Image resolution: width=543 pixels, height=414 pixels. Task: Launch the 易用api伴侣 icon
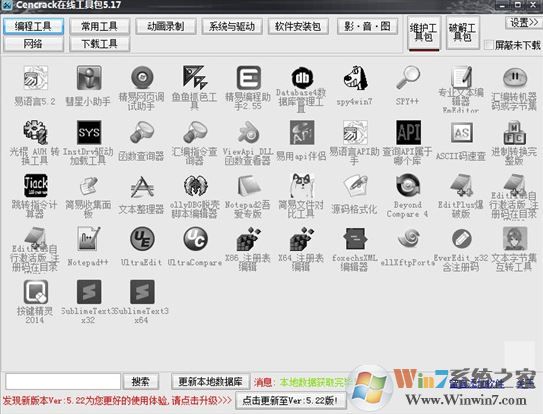302,132
